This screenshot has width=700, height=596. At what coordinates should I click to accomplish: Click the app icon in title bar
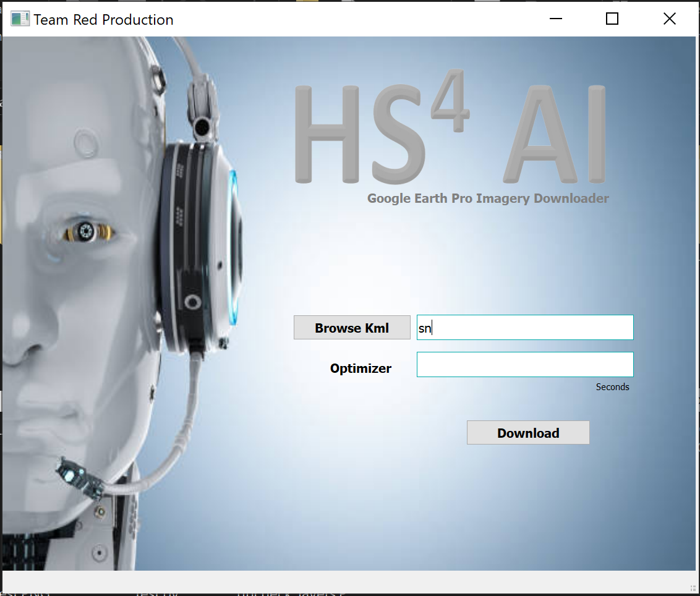point(20,19)
